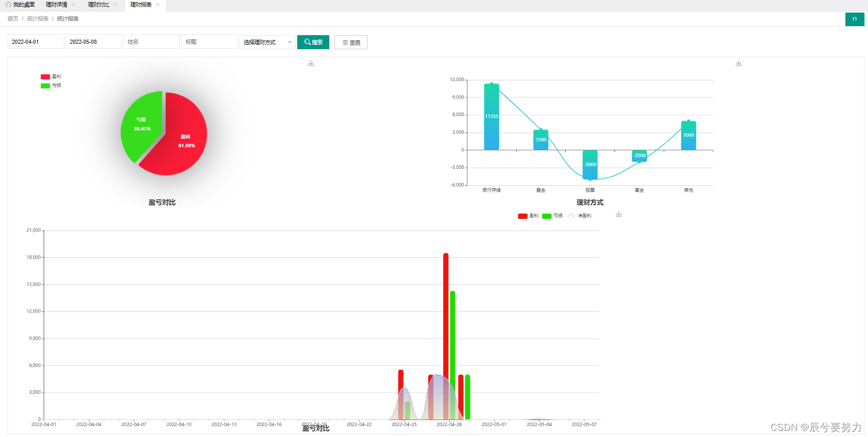
Task: Toggle 亏损 series in bottom chart legend
Action: coord(552,216)
